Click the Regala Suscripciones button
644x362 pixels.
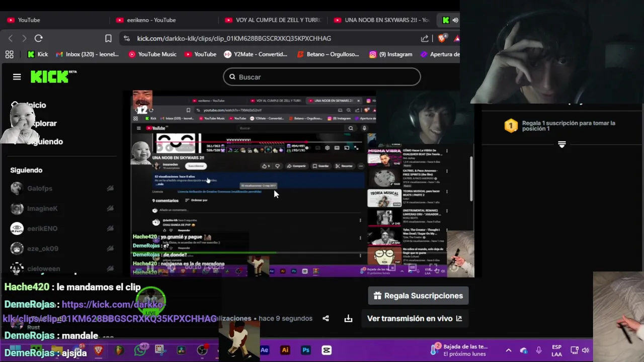[419, 296]
